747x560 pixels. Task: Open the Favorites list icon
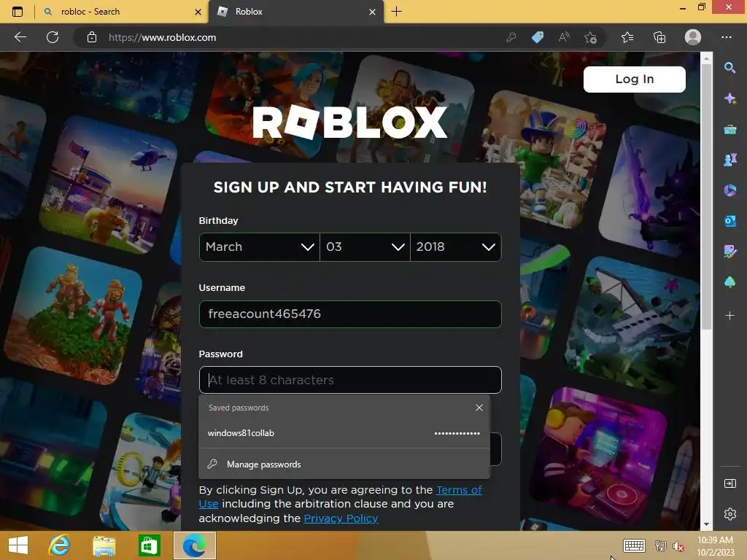(627, 37)
